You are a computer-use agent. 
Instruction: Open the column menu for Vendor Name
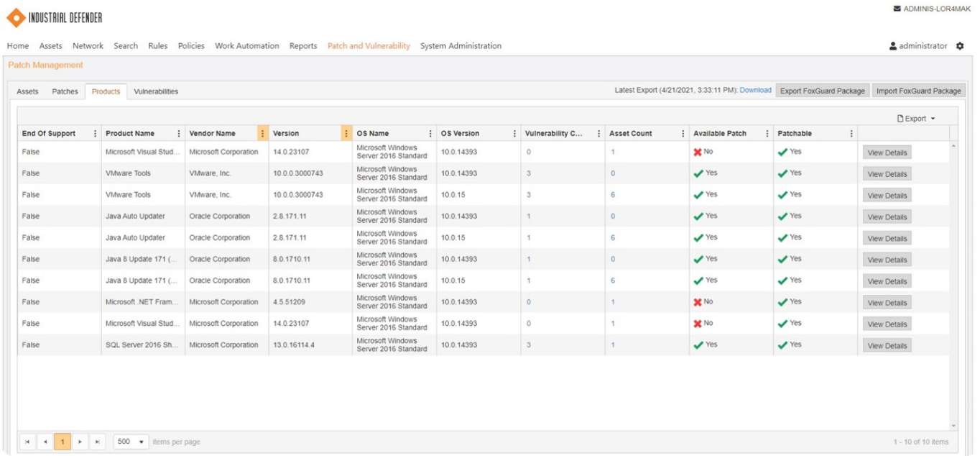click(x=263, y=133)
